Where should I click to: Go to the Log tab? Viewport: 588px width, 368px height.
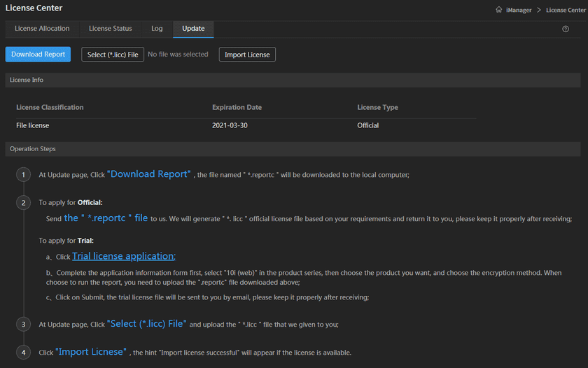(x=157, y=29)
